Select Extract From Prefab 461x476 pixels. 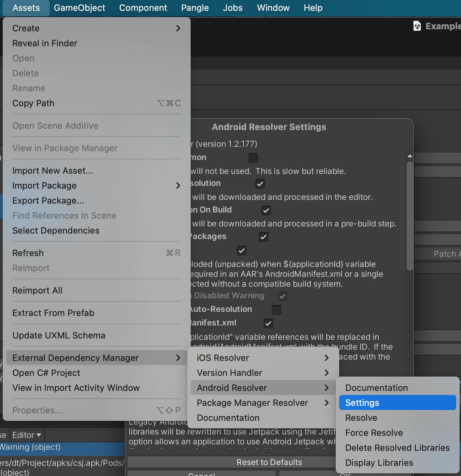pos(97,313)
